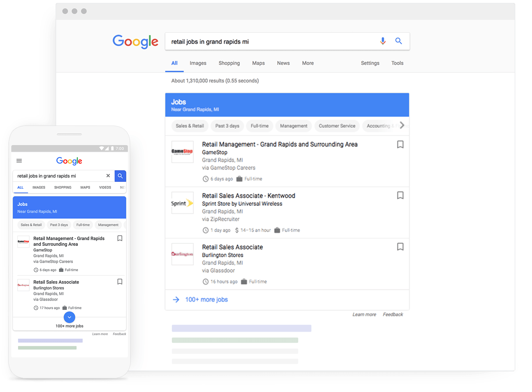Open the News results tab
Image resolution: width=532 pixels, height=392 pixels.
[283, 63]
